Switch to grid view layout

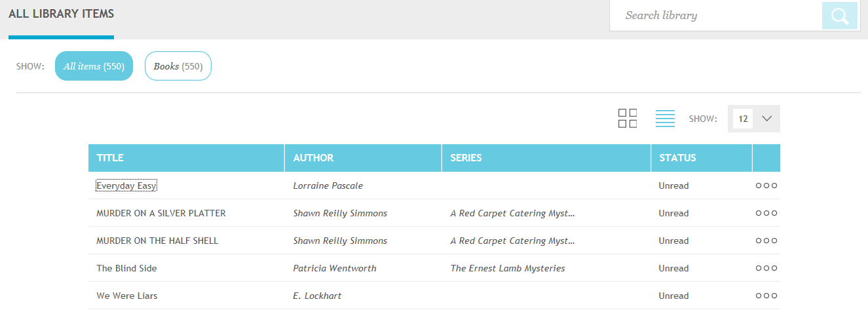pos(628,119)
